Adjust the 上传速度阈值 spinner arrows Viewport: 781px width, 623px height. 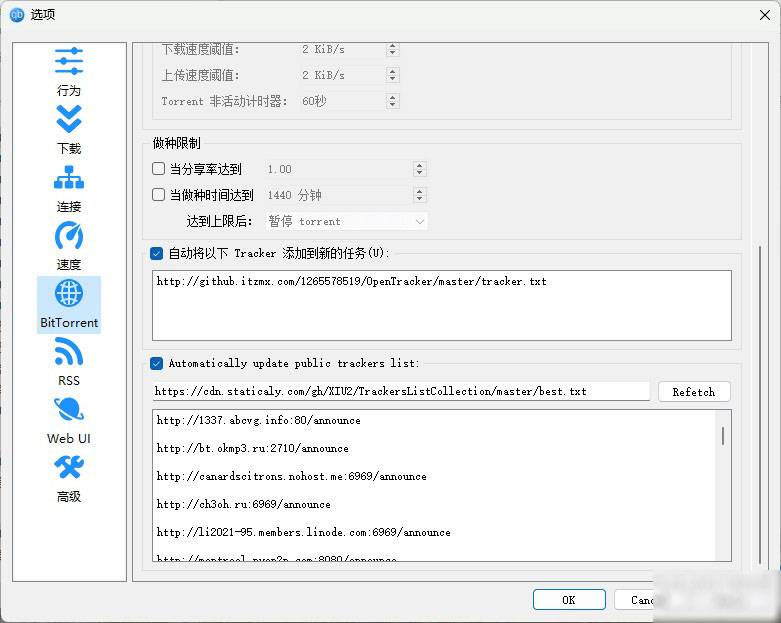click(392, 75)
